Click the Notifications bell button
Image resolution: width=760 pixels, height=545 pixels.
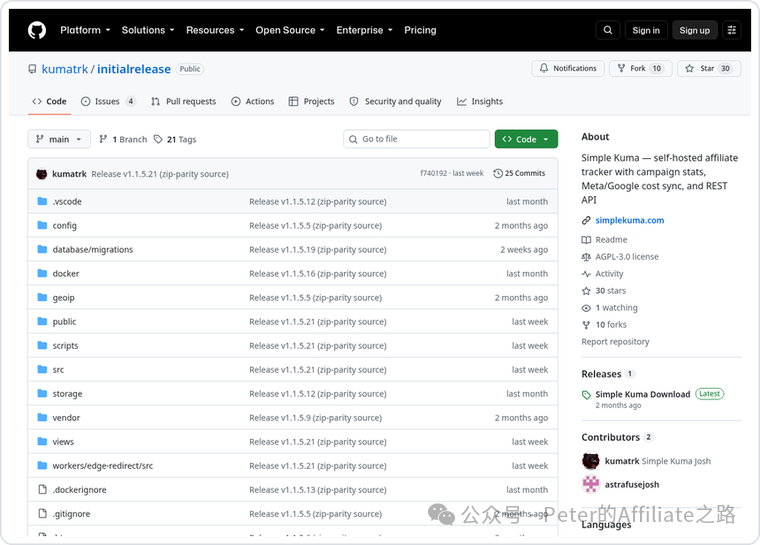click(568, 68)
